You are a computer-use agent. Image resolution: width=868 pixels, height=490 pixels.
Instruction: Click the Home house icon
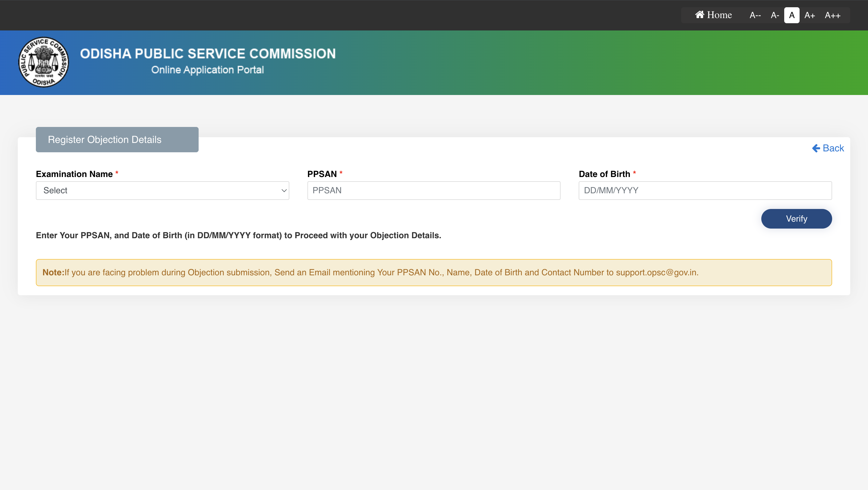pos(700,14)
